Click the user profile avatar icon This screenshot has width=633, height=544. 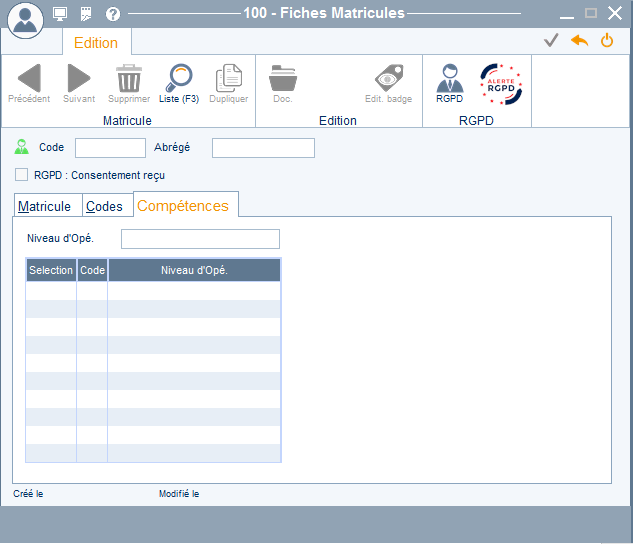(x=25, y=20)
